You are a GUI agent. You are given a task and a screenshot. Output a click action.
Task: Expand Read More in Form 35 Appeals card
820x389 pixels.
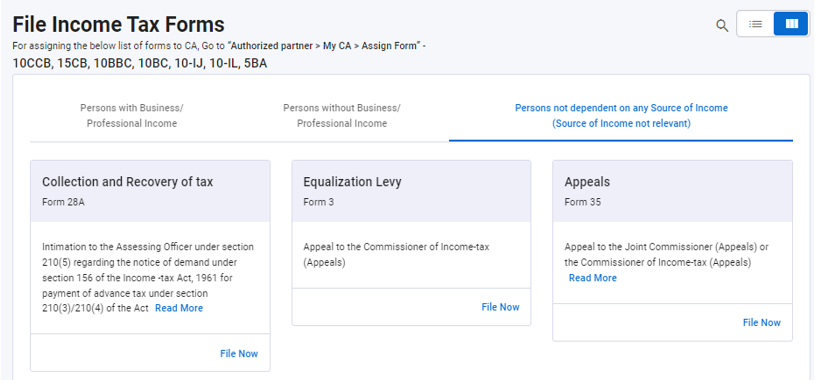coord(593,278)
